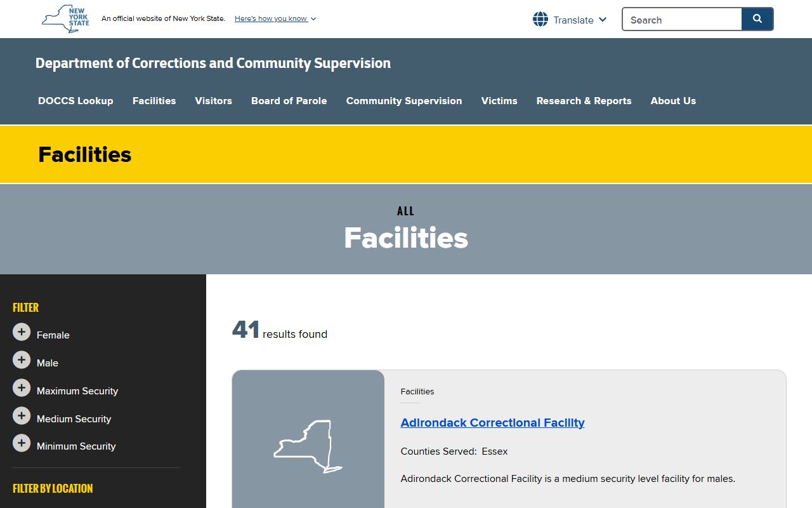This screenshot has width=812, height=508.
Task: Click "An official website of New York State" text
Action: [163, 18]
